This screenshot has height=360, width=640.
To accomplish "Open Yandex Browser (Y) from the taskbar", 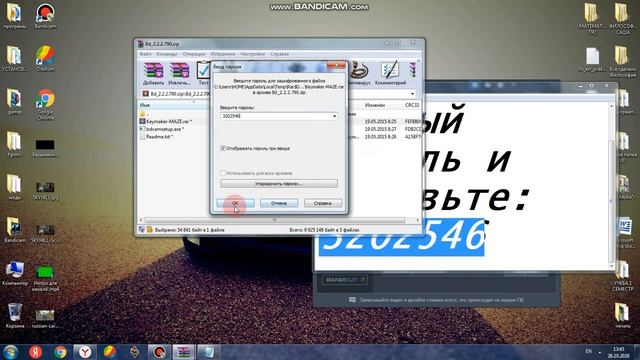I will [x=85, y=351].
